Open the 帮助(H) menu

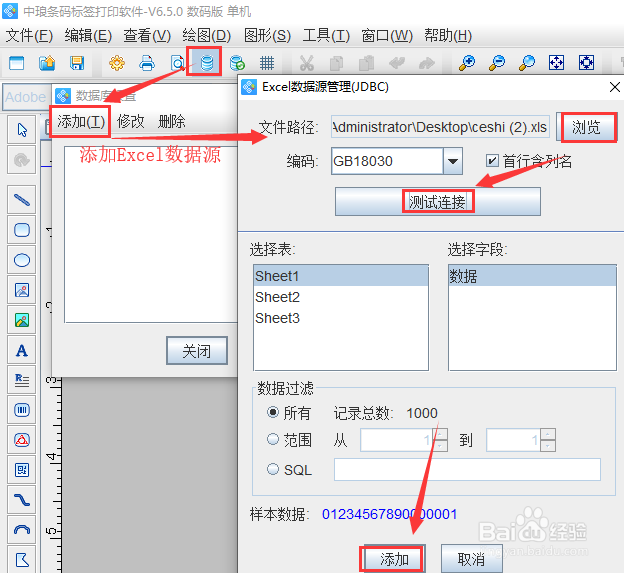pyautogui.click(x=448, y=36)
